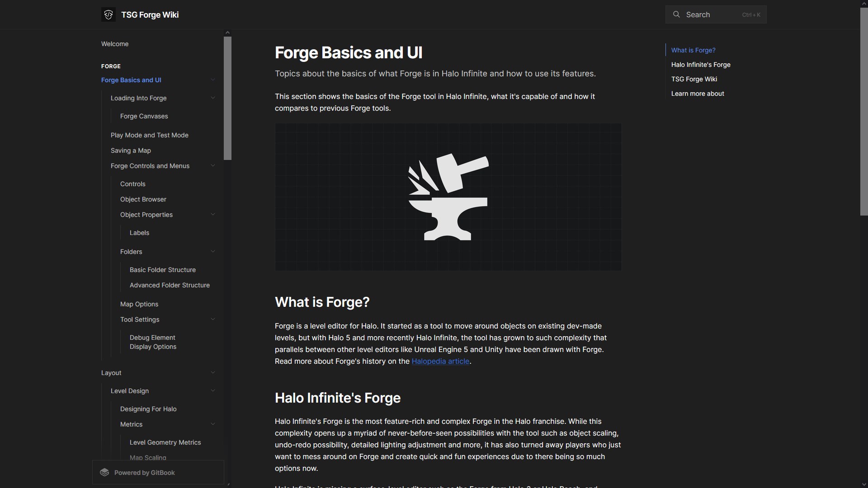The width and height of the screenshot is (868, 488).
Task: Navigate to Welcome page
Action: click(114, 43)
